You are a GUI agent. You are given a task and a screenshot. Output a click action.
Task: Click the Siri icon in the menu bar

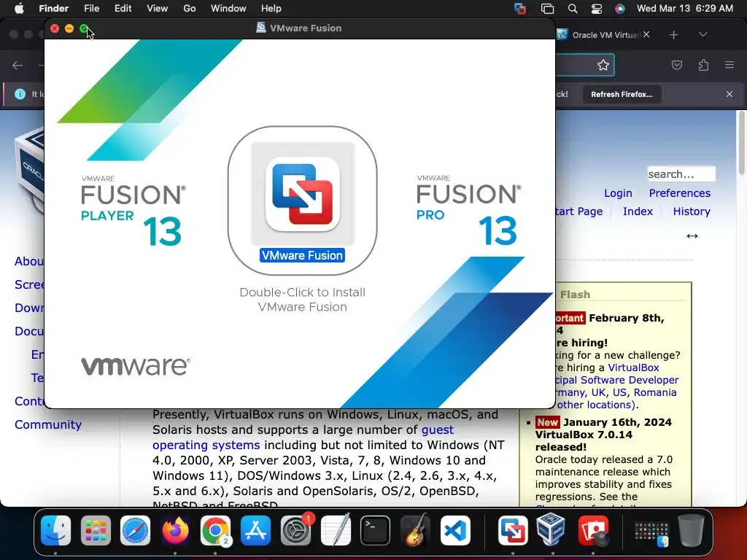[620, 9]
